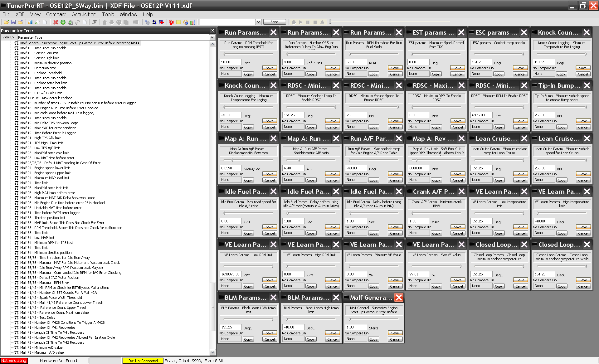
Task: Click Copy in Lean Cruise Minimum coolant window
Action: pos(499,180)
